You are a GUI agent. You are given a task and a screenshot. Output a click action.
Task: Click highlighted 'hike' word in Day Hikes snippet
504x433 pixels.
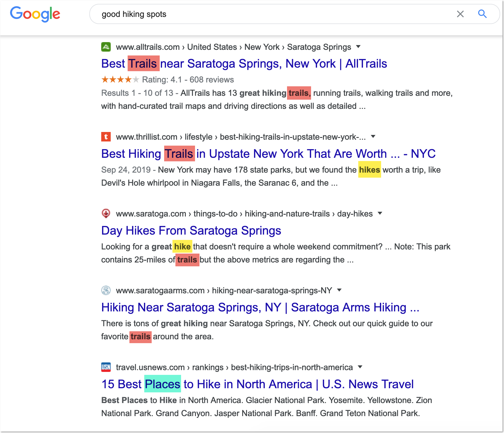(x=182, y=246)
